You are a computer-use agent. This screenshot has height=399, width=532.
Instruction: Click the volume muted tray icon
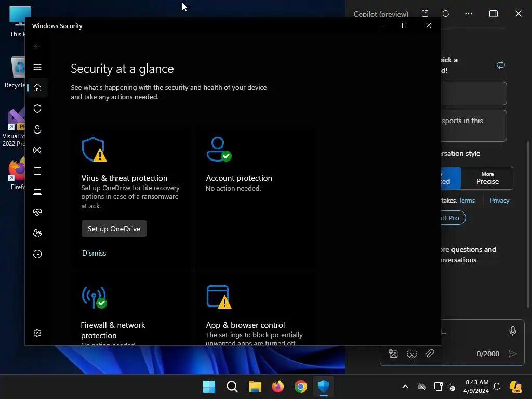tap(451, 387)
